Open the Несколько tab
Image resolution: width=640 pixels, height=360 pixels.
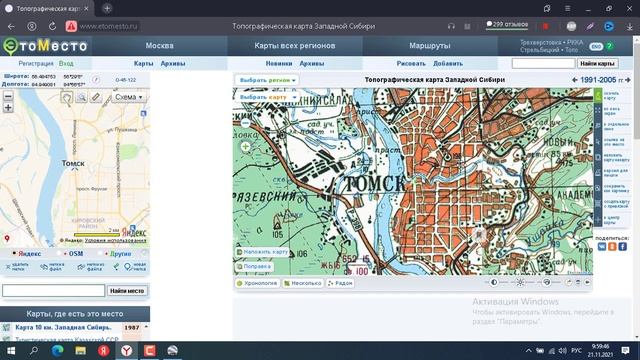point(302,283)
